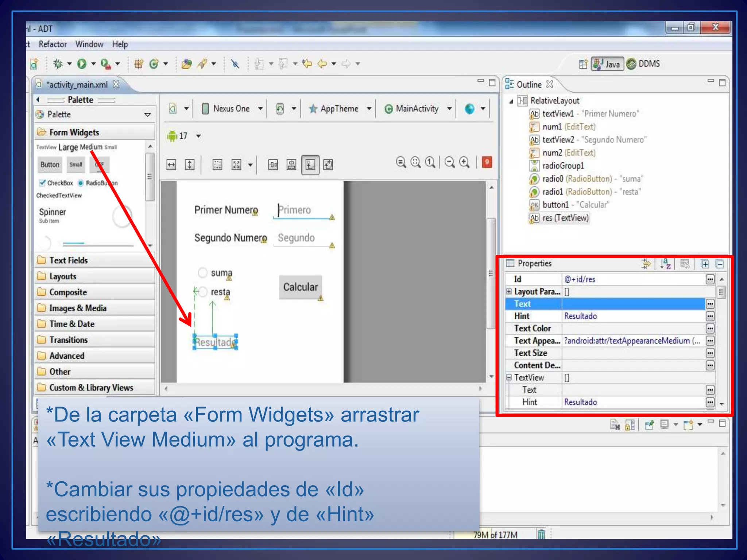Image resolution: width=747 pixels, height=560 pixels.
Task: Click the New Java Class icon
Action: pyautogui.click(x=154, y=64)
